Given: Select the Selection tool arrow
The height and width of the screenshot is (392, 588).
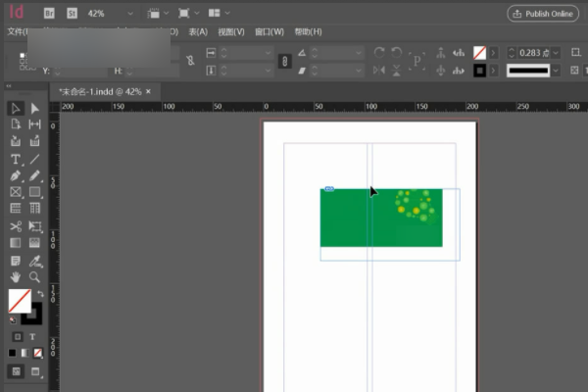Looking at the screenshot, I should tap(16, 109).
